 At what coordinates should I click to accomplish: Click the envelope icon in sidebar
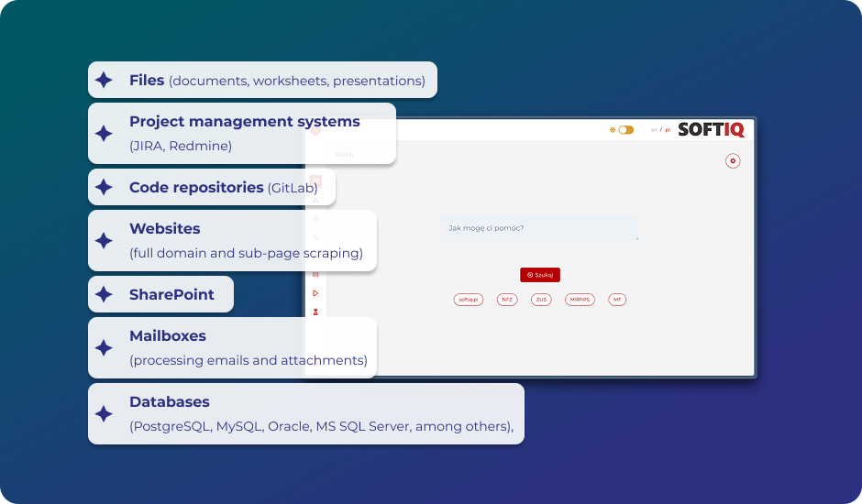(315, 274)
